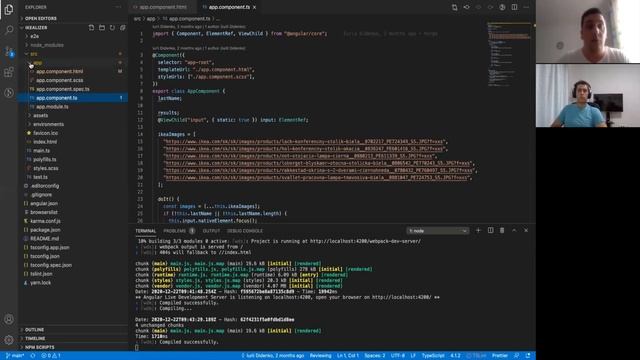The image size is (640, 360).
Task: Click the main branch indicator in status bar
Action: coord(15,356)
